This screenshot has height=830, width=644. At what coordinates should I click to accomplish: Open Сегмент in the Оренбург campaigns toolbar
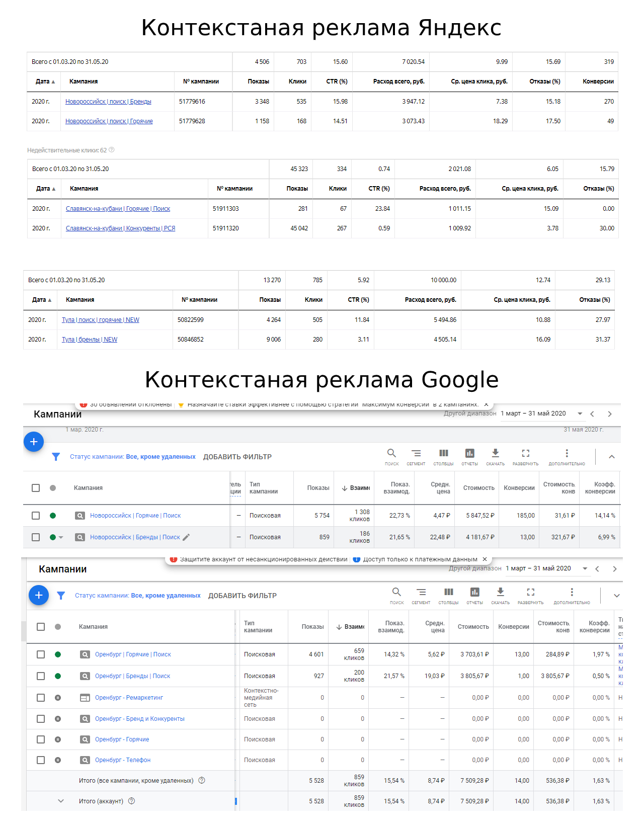[421, 595]
